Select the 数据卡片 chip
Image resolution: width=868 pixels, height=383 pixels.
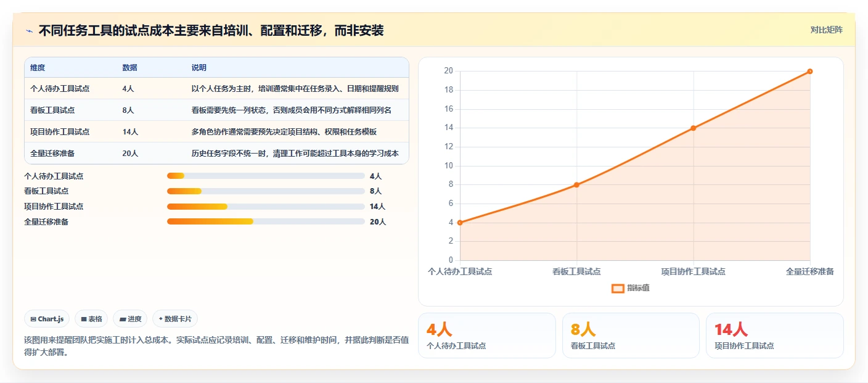175,319
